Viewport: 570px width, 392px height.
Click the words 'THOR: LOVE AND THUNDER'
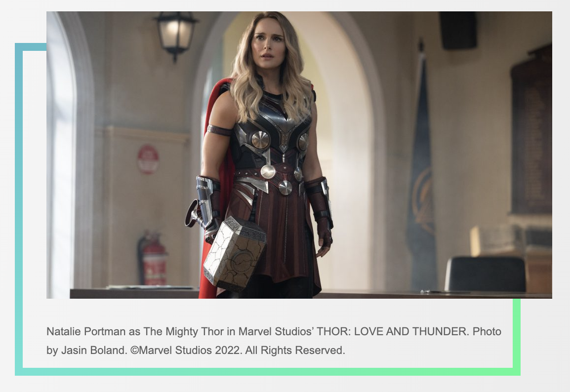point(393,331)
